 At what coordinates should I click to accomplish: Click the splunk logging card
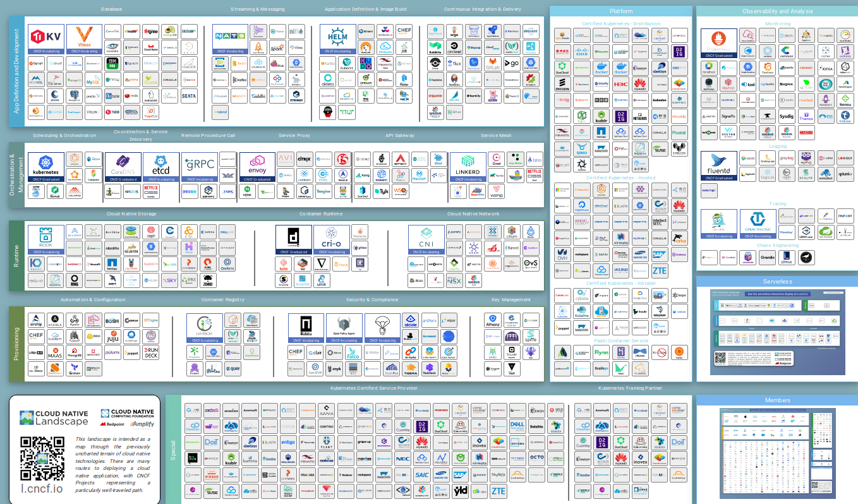point(845,174)
